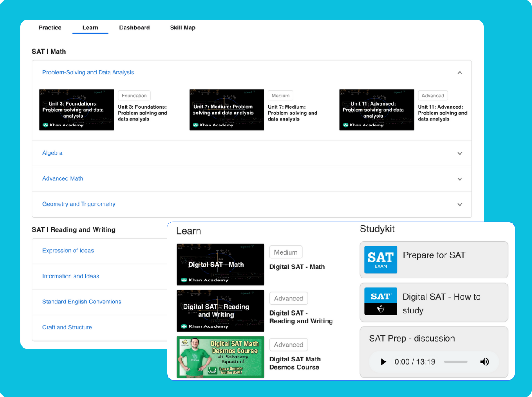Switch to the Practice tab
Image resolution: width=532 pixels, height=397 pixels.
[x=50, y=28]
